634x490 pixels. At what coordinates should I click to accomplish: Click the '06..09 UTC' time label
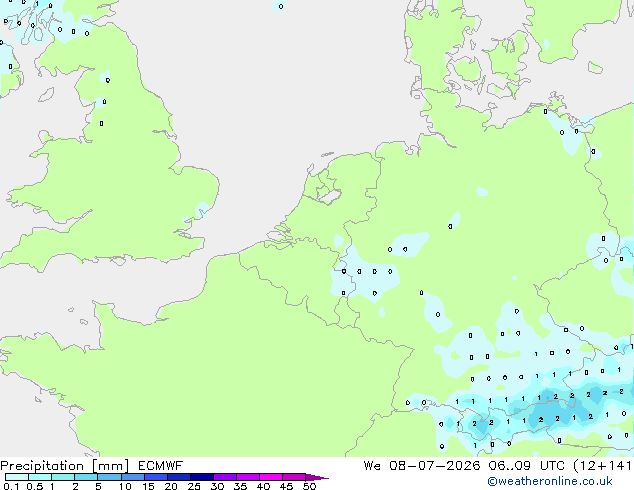point(527,466)
